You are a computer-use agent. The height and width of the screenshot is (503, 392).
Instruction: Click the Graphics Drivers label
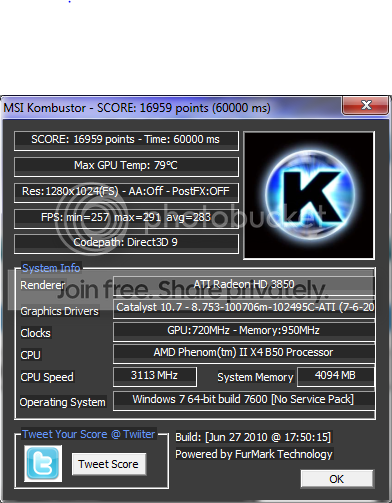coord(59,311)
